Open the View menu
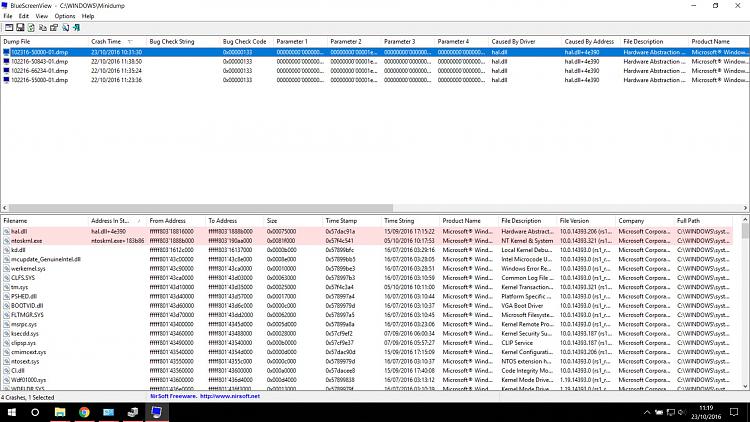750x422 pixels. pos(42,16)
